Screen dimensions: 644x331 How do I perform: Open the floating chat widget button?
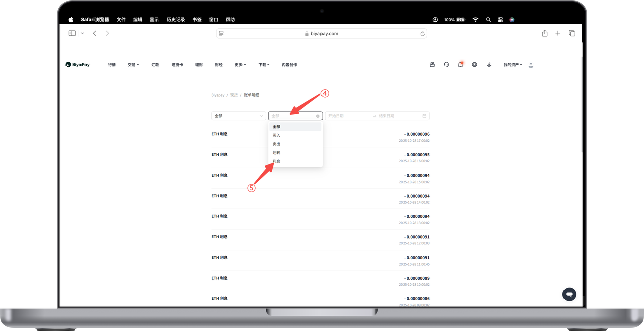point(569,294)
